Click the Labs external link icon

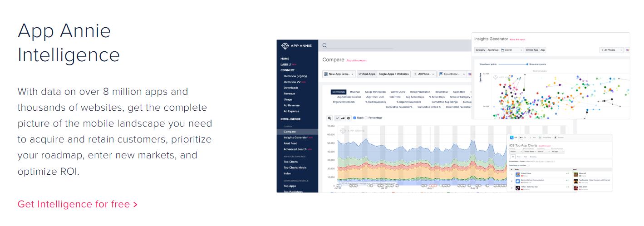pos(290,64)
